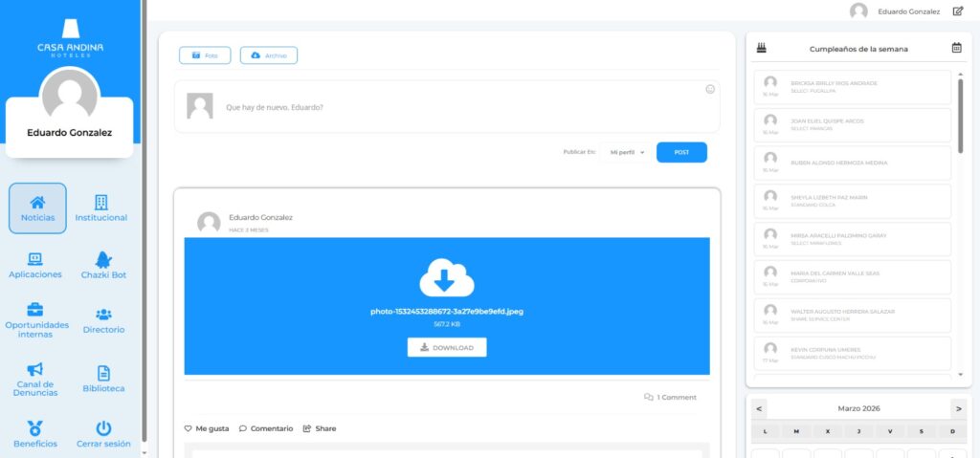Click the Marzo 2026 calendar title
980x458 pixels.
pos(858,408)
